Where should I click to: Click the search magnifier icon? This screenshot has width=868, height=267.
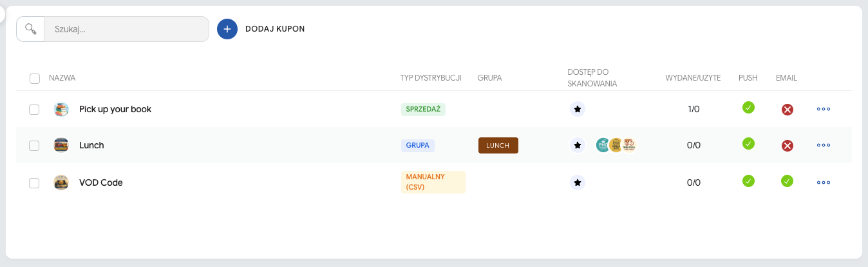point(30,29)
